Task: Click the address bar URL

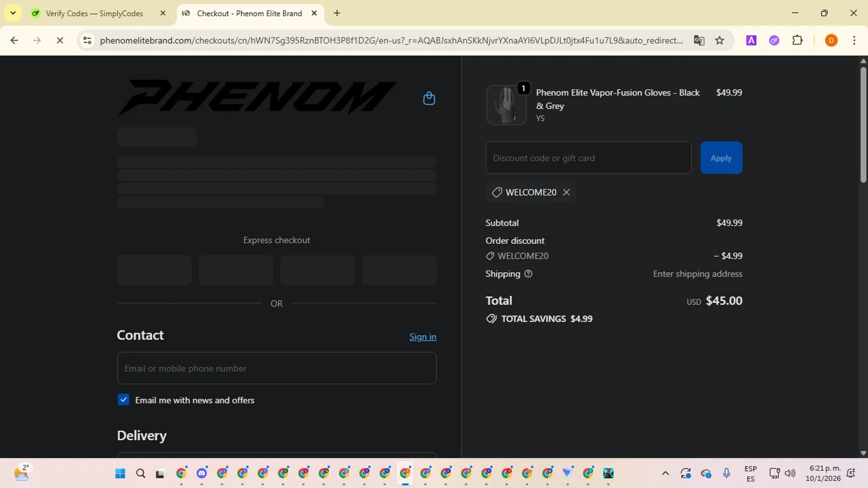Action: click(x=391, y=41)
